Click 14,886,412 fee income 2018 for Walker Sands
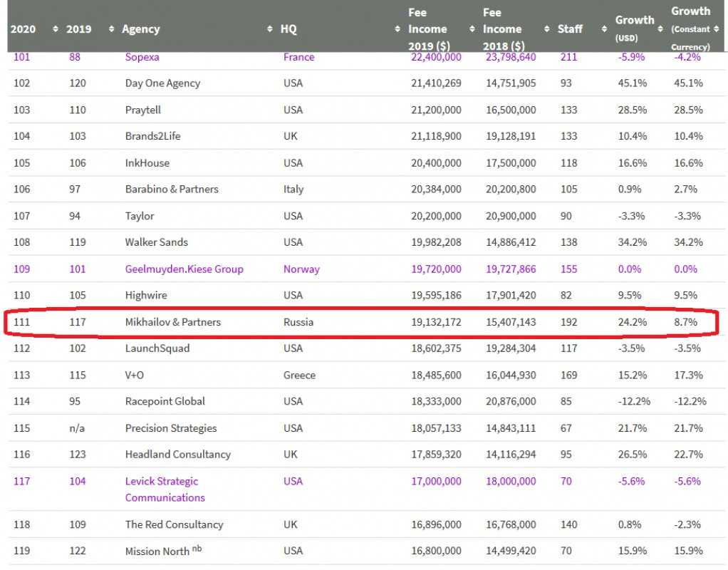The height and width of the screenshot is (570, 728). click(x=511, y=242)
